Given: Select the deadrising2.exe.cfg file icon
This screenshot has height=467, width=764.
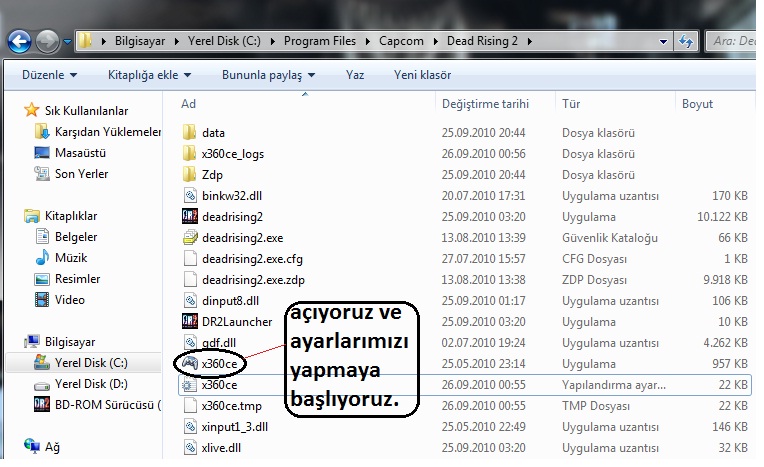Looking at the screenshot, I should tap(190, 258).
